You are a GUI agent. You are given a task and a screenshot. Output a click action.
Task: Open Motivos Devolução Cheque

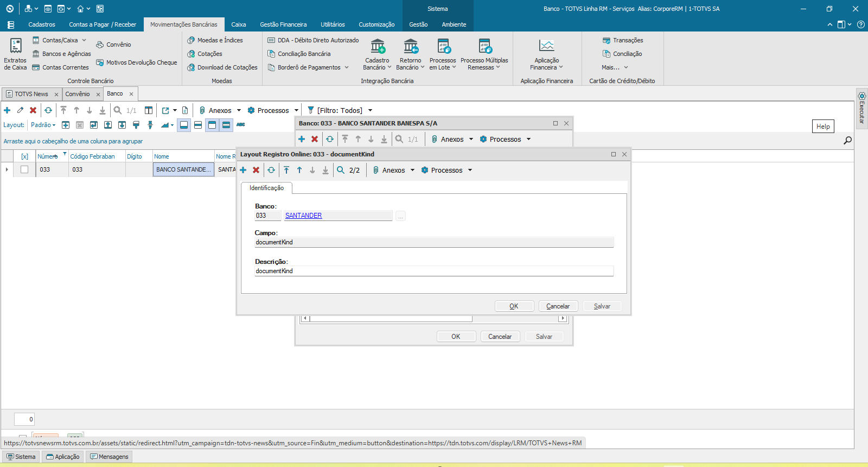coord(136,62)
